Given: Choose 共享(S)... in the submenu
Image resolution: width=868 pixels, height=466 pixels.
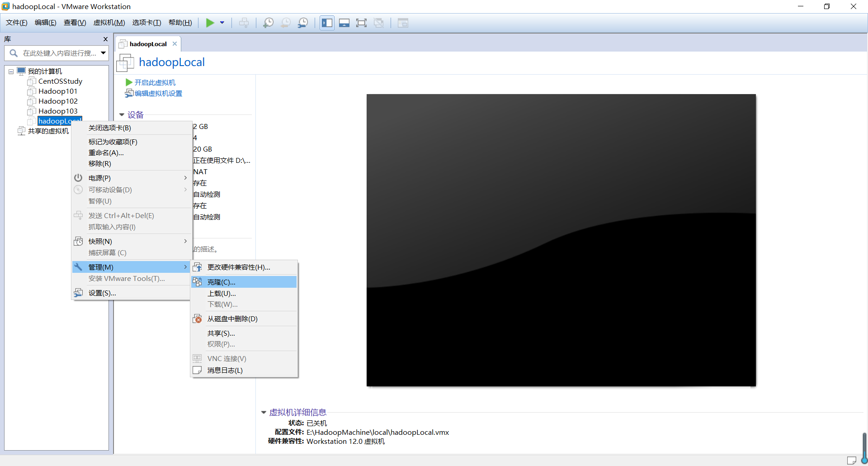Looking at the screenshot, I should pyautogui.click(x=244, y=333).
